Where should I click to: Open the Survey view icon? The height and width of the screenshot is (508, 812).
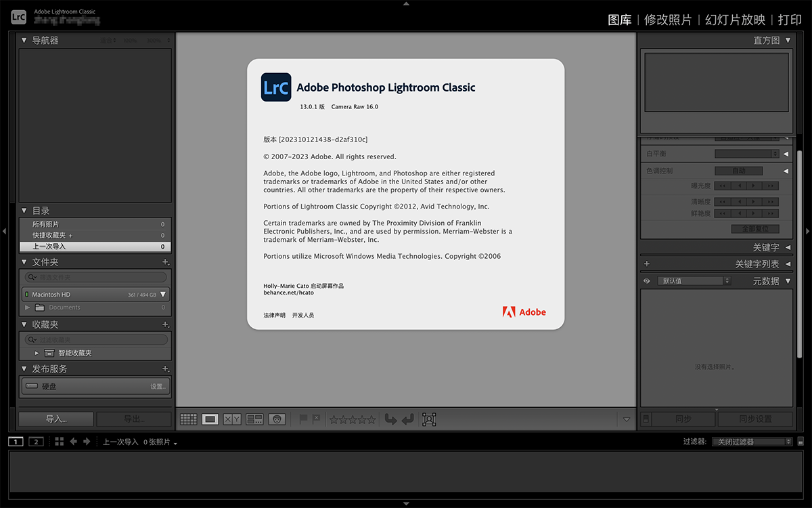(x=254, y=419)
